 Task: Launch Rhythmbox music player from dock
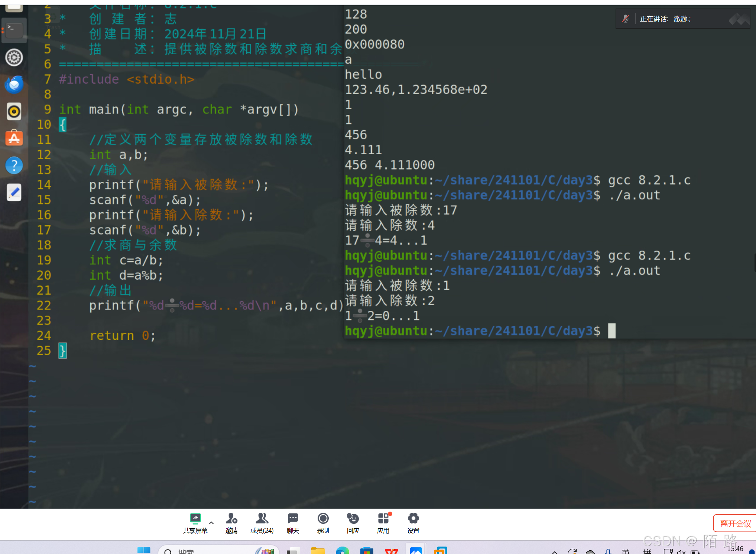coord(14,112)
